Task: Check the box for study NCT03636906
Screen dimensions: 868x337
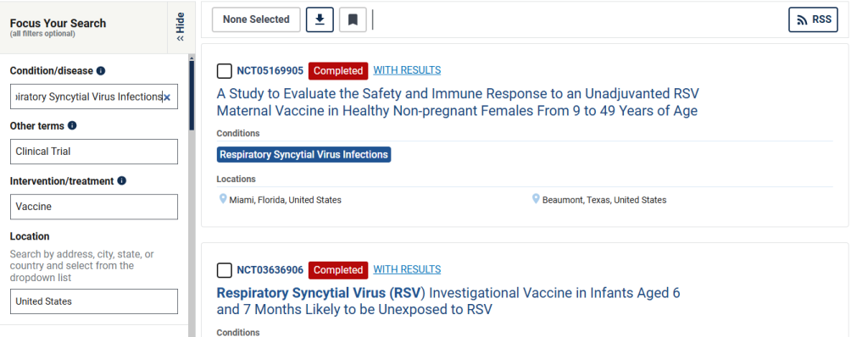Action: click(x=224, y=270)
